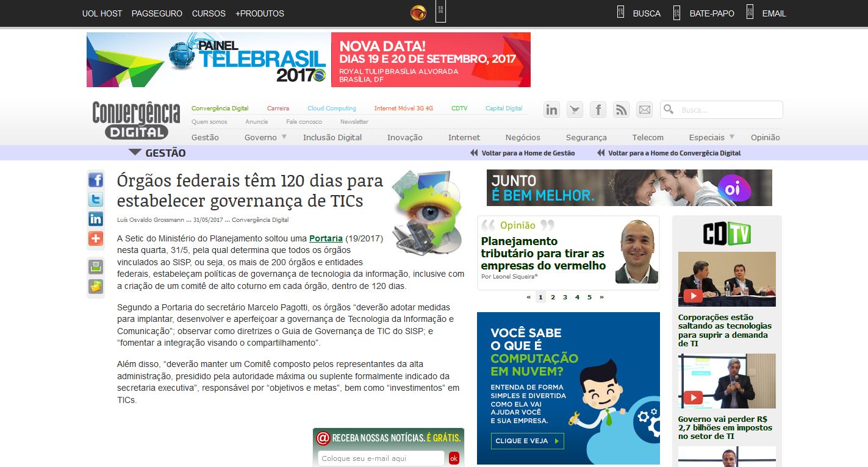Viewport: 868px width, 467px height.
Task: Open header mail contact icon
Action: [x=644, y=110]
